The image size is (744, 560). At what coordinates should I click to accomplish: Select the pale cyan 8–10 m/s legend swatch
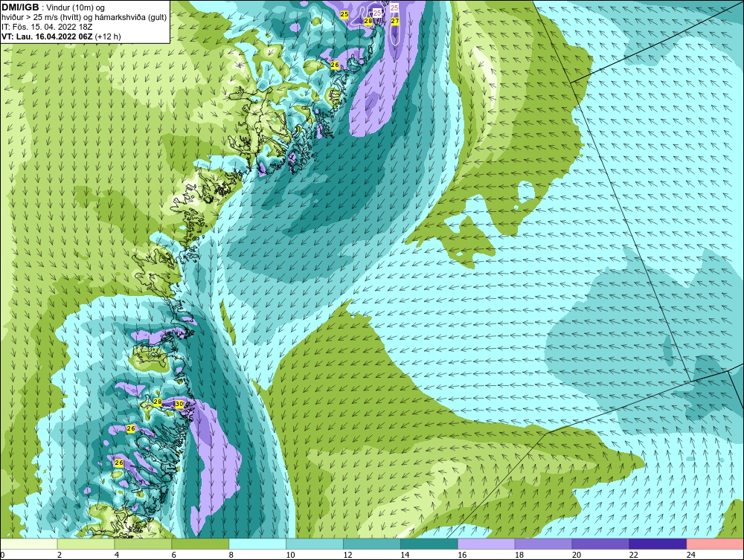pyautogui.click(x=257, y=544)
